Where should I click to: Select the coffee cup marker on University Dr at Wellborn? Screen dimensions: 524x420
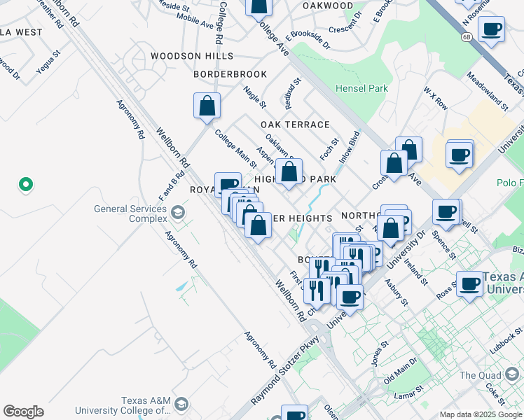350,298
